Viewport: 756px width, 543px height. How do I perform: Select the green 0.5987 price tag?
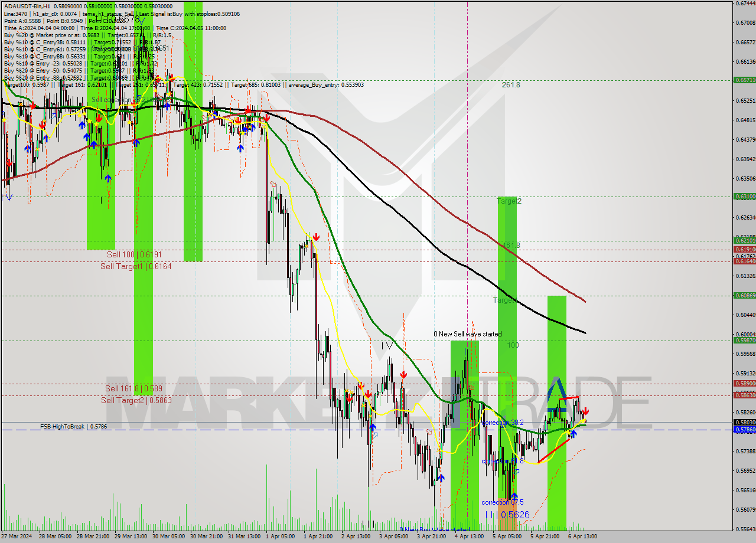click(x=744, y=340)
